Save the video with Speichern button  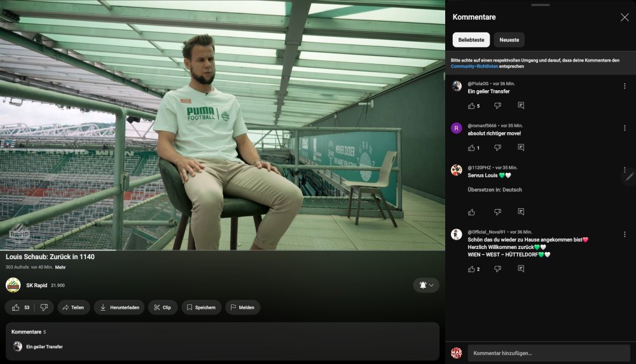tap(202, 307)
